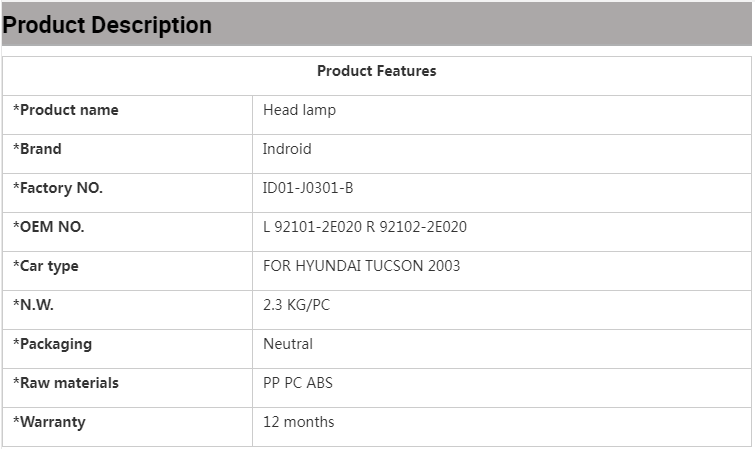The height and width of the screenshot is (449, 755).
Task: Click the *Warranty label cell
Action: pyautogui.click(x=49, y=422)
